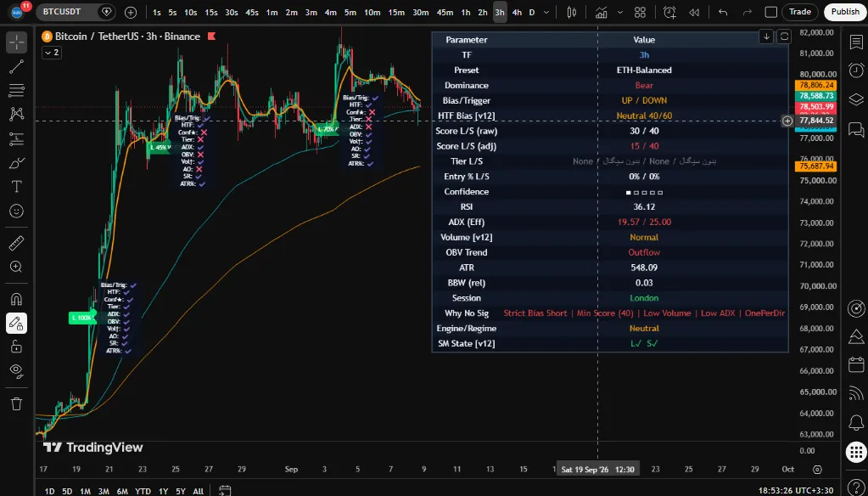868x496 pixels.
Task: Switch to the 5m interval
Action: [x=350, y=12]
